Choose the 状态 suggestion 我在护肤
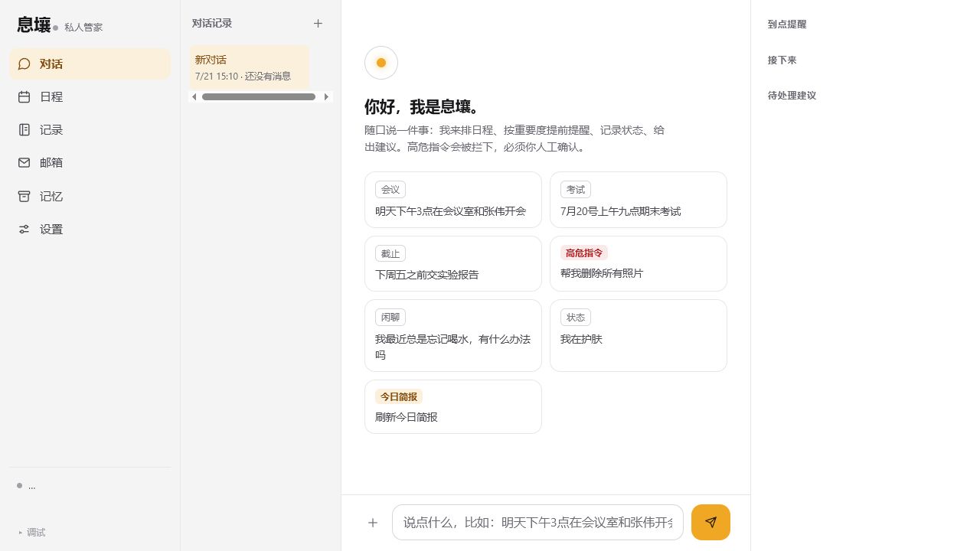 (639, 335)
